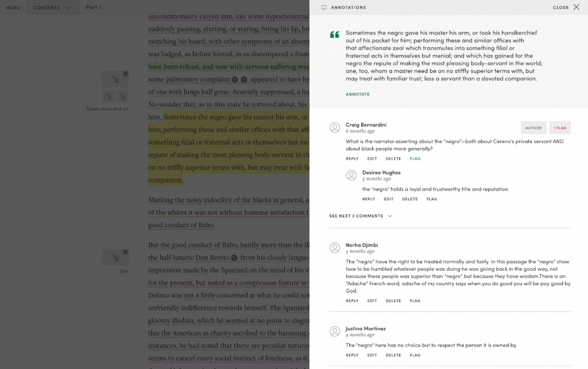Click the Annotations speech bubble icon
The image size is (588, 369).
pyautogui.click(x=324, y=7)
